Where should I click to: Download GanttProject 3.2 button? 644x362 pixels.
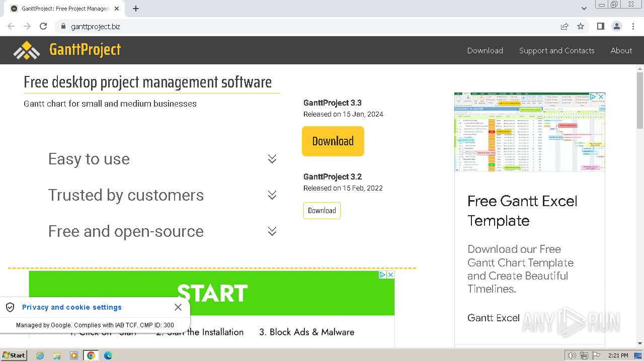pos(322,211)
